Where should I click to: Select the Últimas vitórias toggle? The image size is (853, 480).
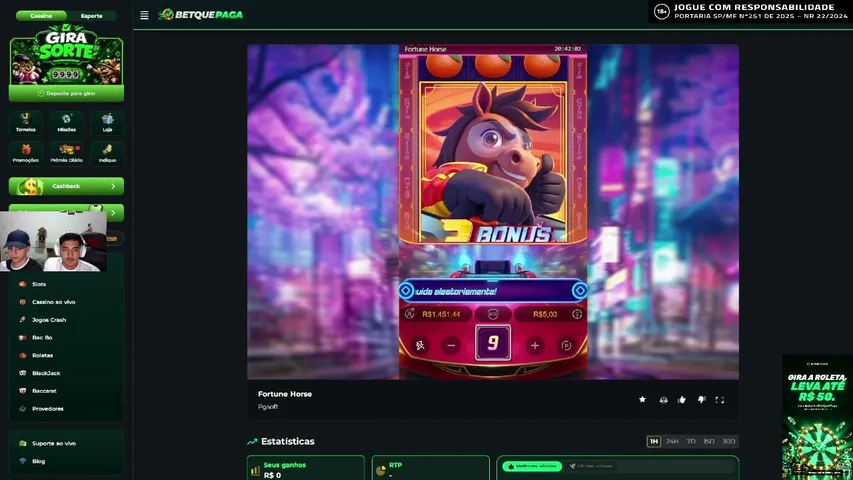pos(591,466)
